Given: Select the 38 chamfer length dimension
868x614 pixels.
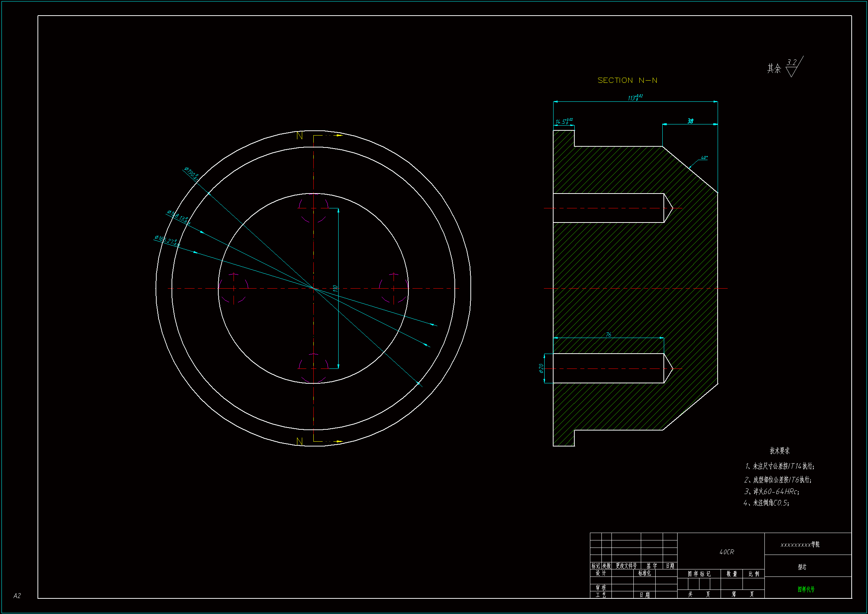Looking at the screenshot, I should [x=690, y=121].
